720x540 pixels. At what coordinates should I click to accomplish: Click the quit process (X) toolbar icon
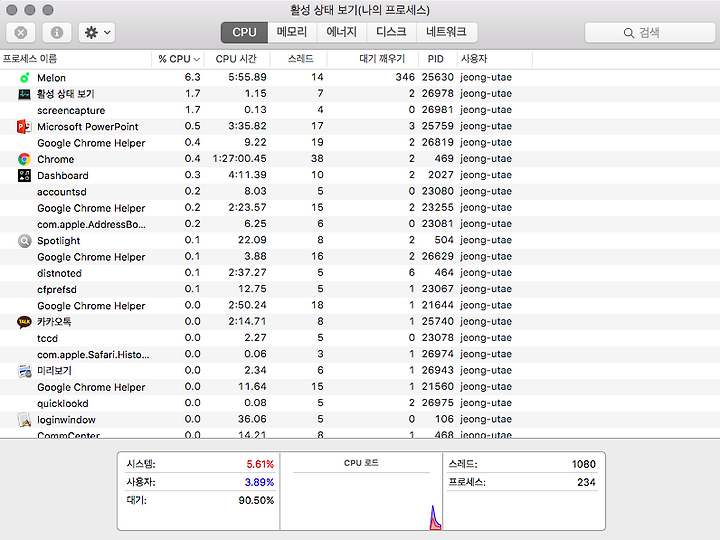tap(21, 33)
